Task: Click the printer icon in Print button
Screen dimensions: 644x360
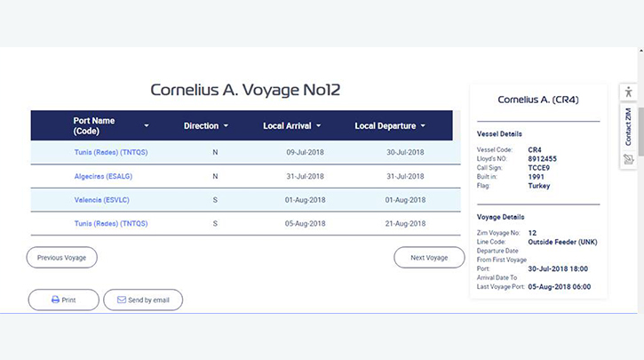Action: pos(55,300)
